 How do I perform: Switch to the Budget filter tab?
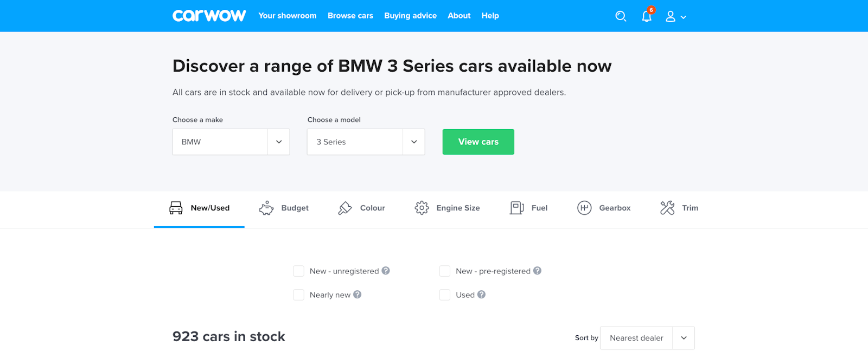[x=284, y=208]
